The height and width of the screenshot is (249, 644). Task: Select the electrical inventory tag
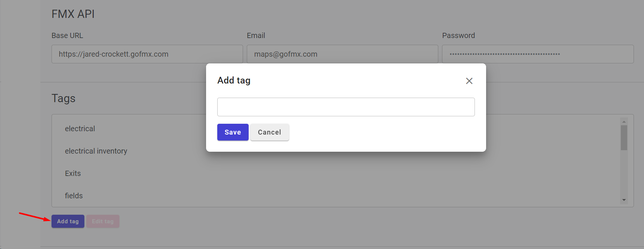[x=96, y=151]
